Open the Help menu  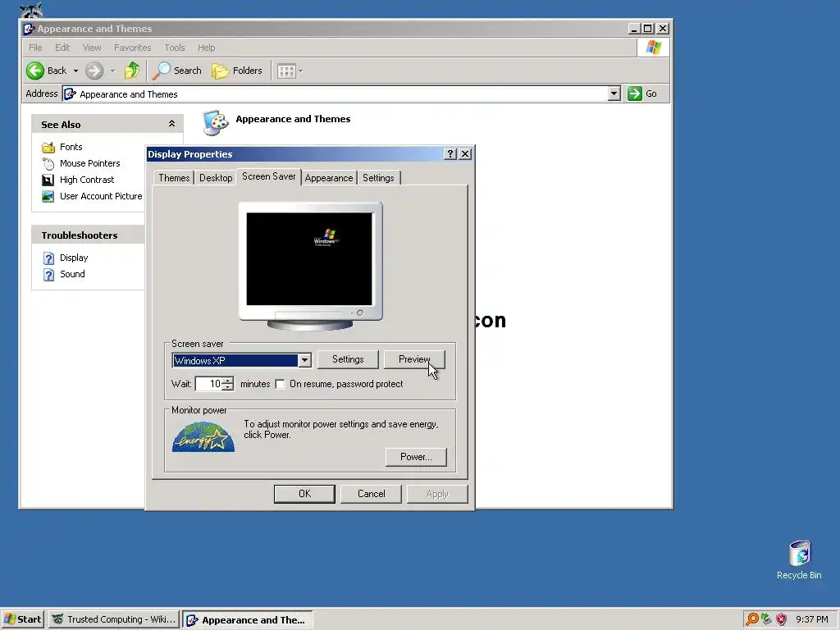tap(206, 48)
